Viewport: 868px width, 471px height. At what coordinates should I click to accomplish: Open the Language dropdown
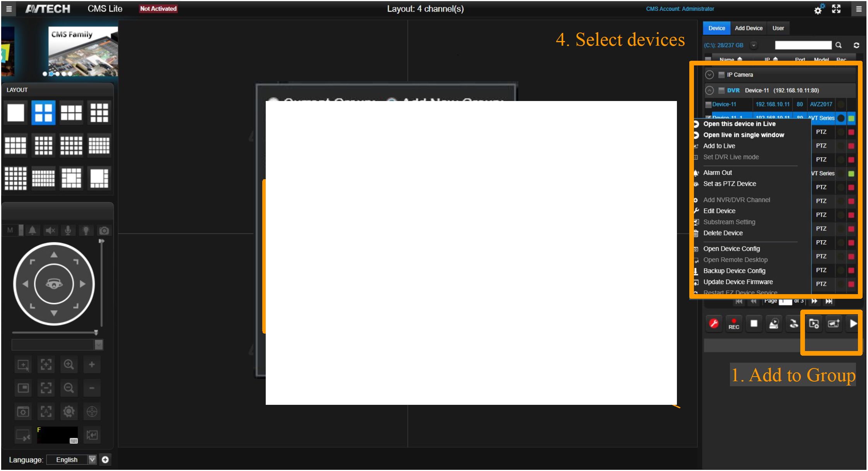coord(92,459)
